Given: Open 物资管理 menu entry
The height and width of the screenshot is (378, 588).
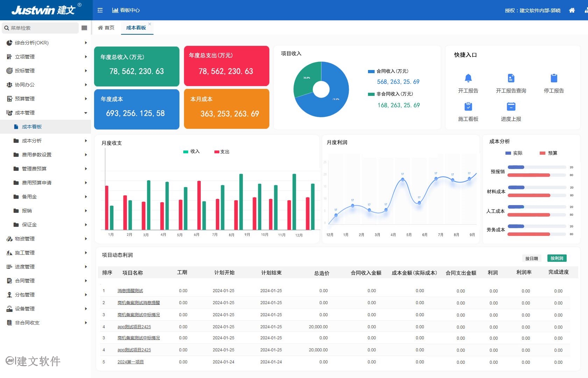Looking at the screenshot, I should pyautogui.click(x=45, y=239).
